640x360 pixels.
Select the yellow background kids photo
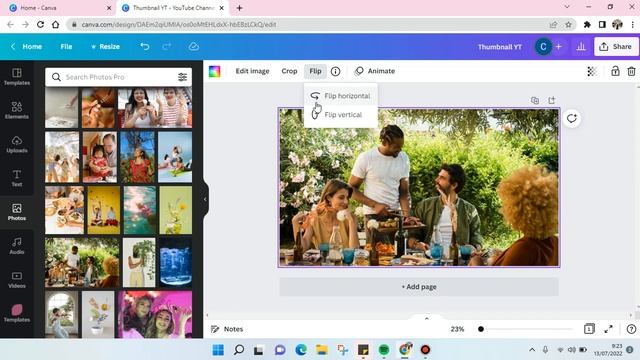104,210
